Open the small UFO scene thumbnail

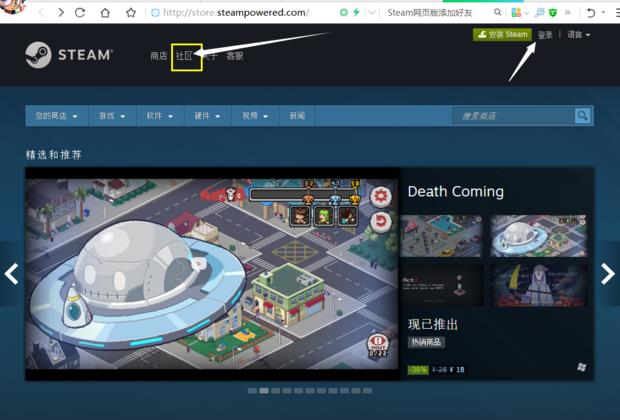pyautogui.click(x=539, y=236)
